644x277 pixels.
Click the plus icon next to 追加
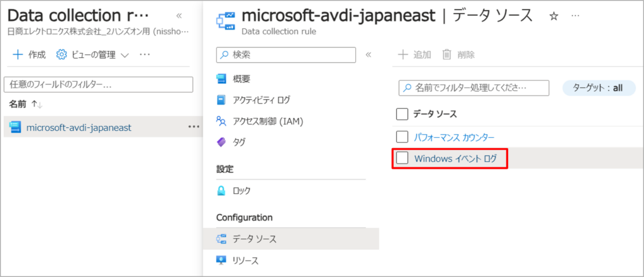pos(403,55)
